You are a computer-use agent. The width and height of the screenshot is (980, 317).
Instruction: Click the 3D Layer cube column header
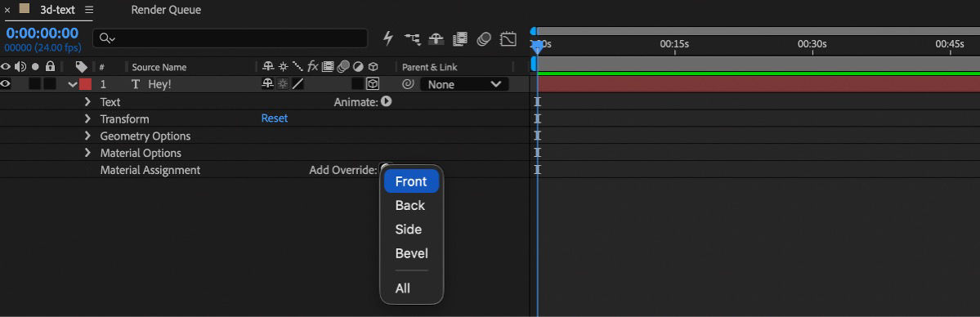(373, 66)
